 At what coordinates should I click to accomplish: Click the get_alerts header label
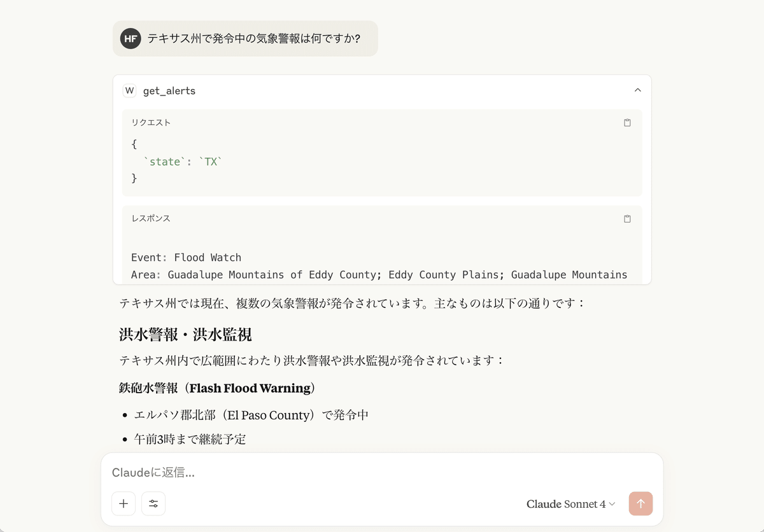(x=169, y=90)
